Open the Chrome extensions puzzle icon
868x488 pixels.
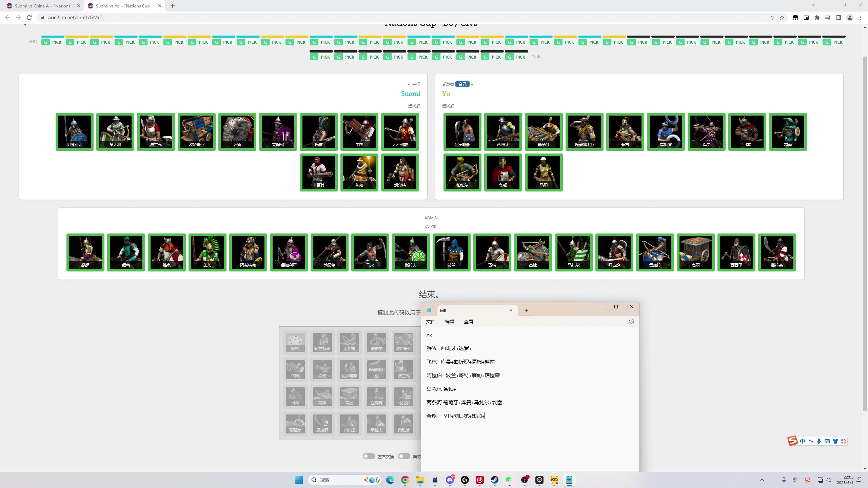pyautogui.click(x=817, y=18)
